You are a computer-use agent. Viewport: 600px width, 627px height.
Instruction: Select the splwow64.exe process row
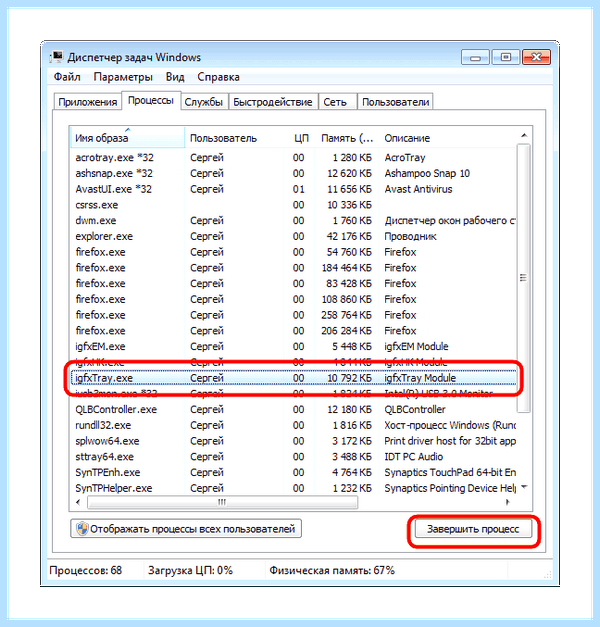pyautogui.click(x=293, y=441)
